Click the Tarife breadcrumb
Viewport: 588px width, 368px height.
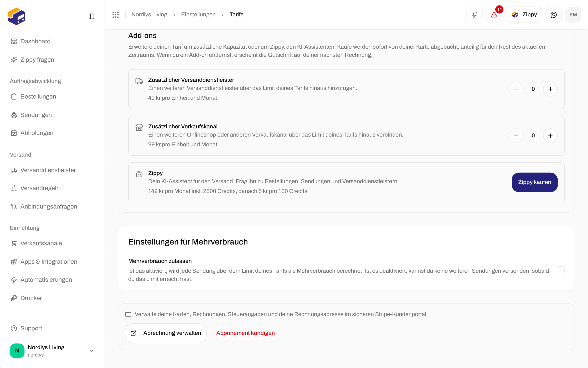tap(236, 15)
